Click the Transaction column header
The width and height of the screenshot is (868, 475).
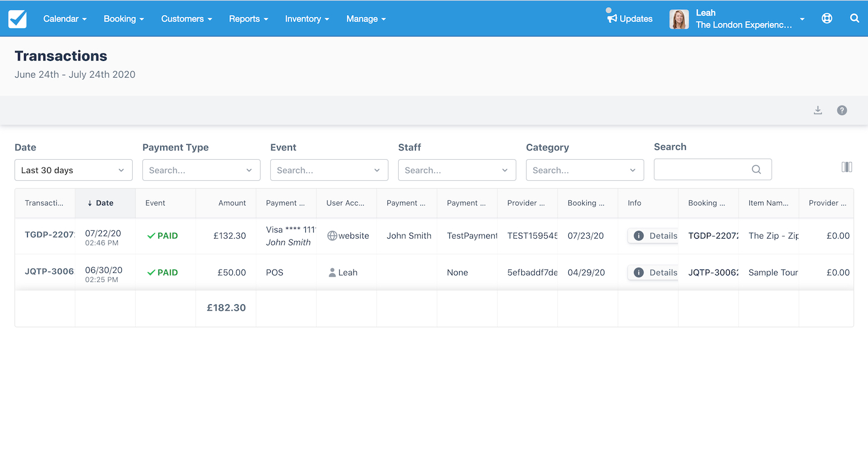point(45,203)
